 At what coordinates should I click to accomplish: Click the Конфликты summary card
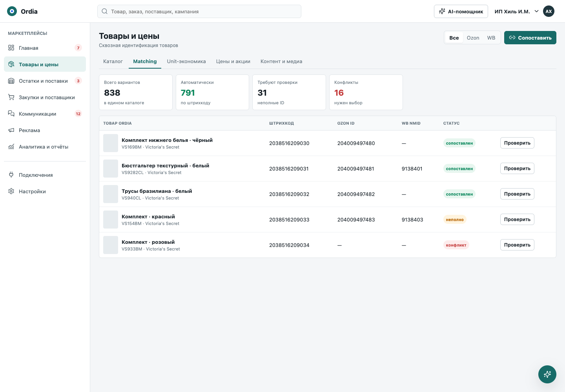pos(366,93)
